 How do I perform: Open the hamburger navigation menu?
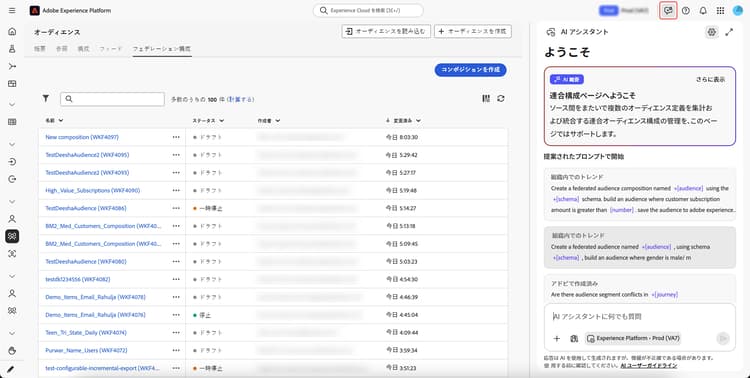pyautogui.click(x=12, y=11)
